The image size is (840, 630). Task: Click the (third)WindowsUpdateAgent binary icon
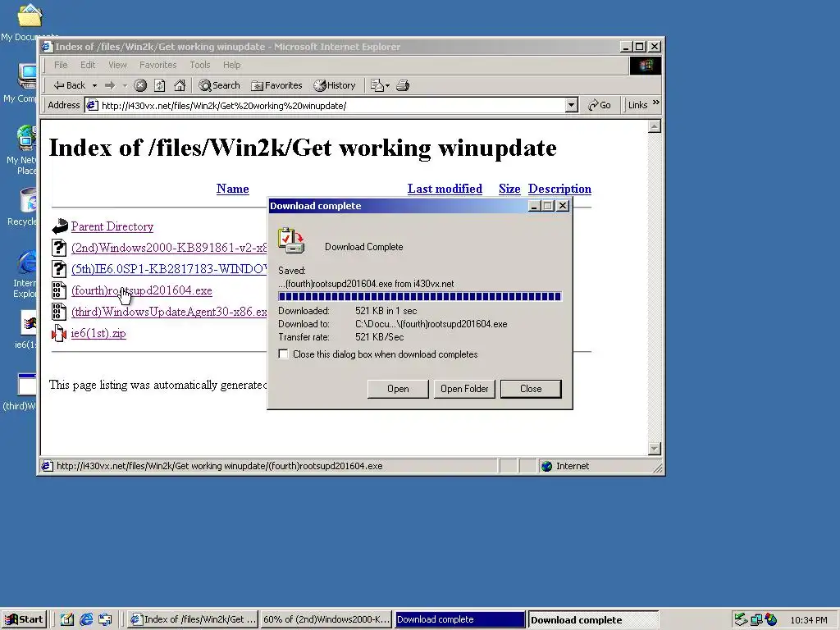59,312
